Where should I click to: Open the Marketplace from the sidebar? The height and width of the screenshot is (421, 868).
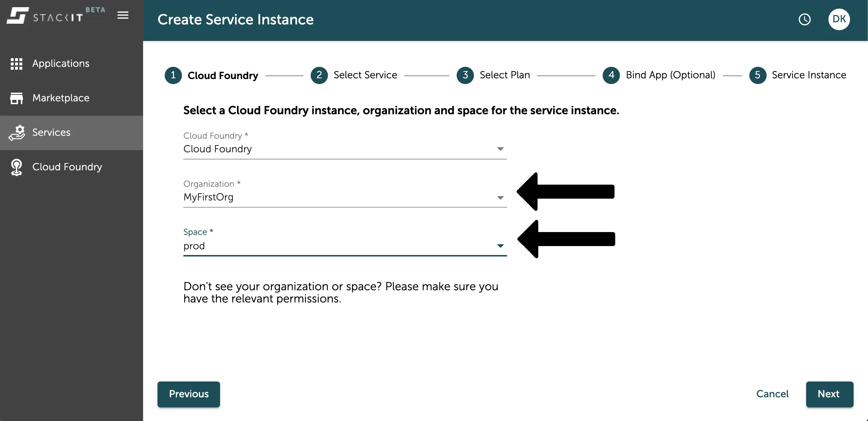(x=60, y=98)
